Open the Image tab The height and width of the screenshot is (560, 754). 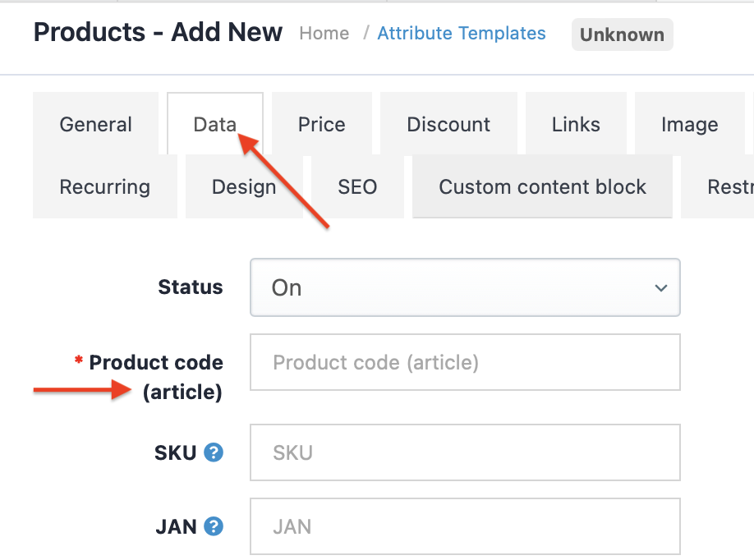tap(689, 125)
